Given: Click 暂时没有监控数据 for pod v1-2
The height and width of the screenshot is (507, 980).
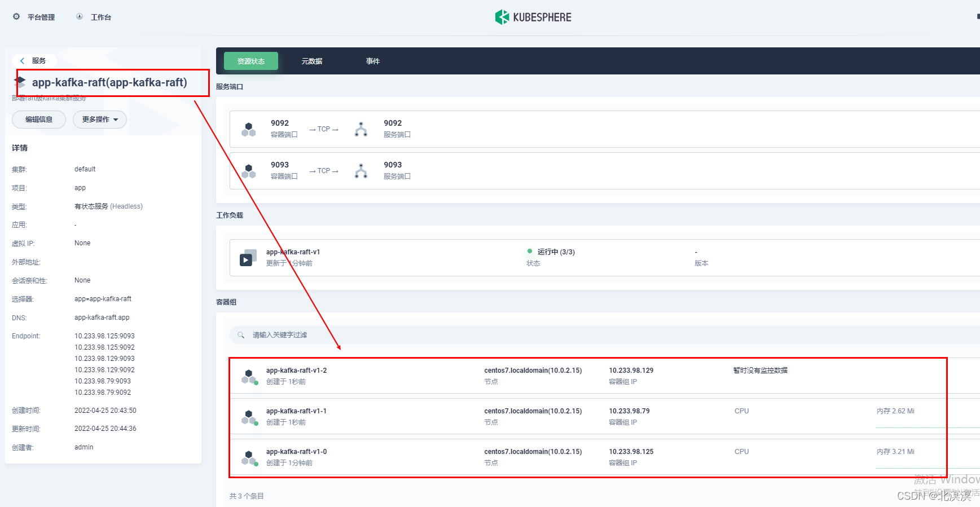Looking at the screenshot, I should [x=760, y=371].
